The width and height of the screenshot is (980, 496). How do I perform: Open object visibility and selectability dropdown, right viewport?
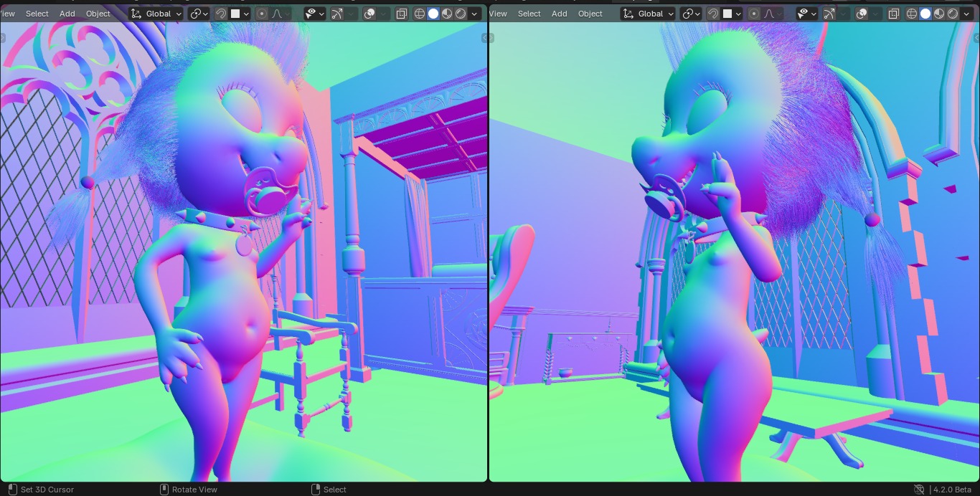tap(807, 14)
